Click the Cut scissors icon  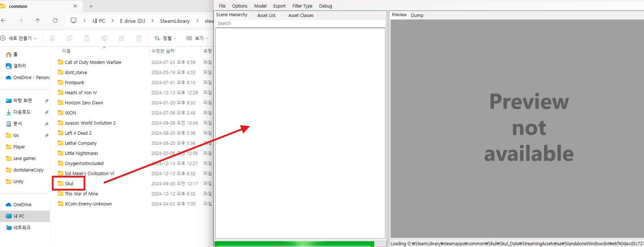(x=52, y=38)
